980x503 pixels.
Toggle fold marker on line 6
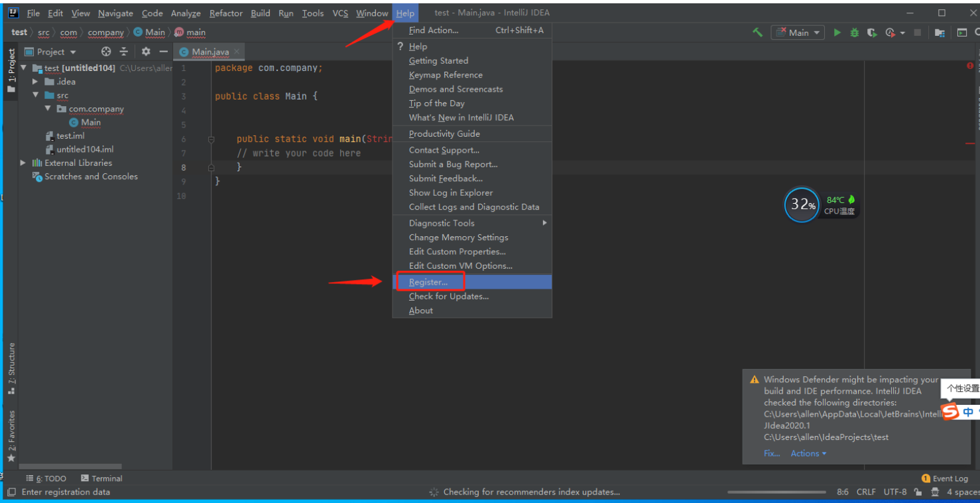tap(211, 139)
